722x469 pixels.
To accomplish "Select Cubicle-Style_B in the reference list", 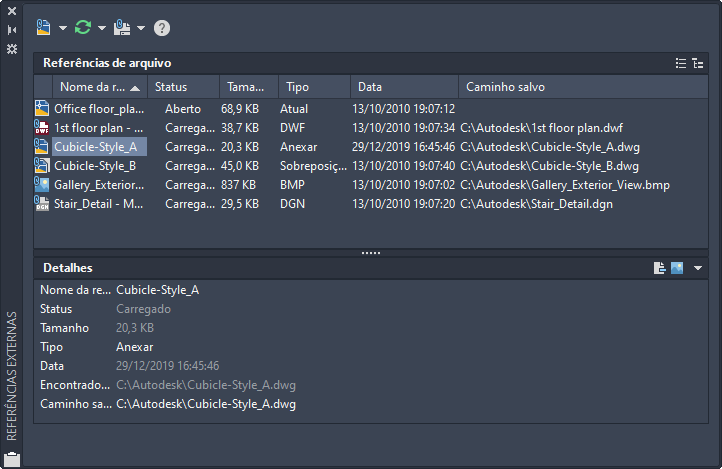I will [95, 166].
